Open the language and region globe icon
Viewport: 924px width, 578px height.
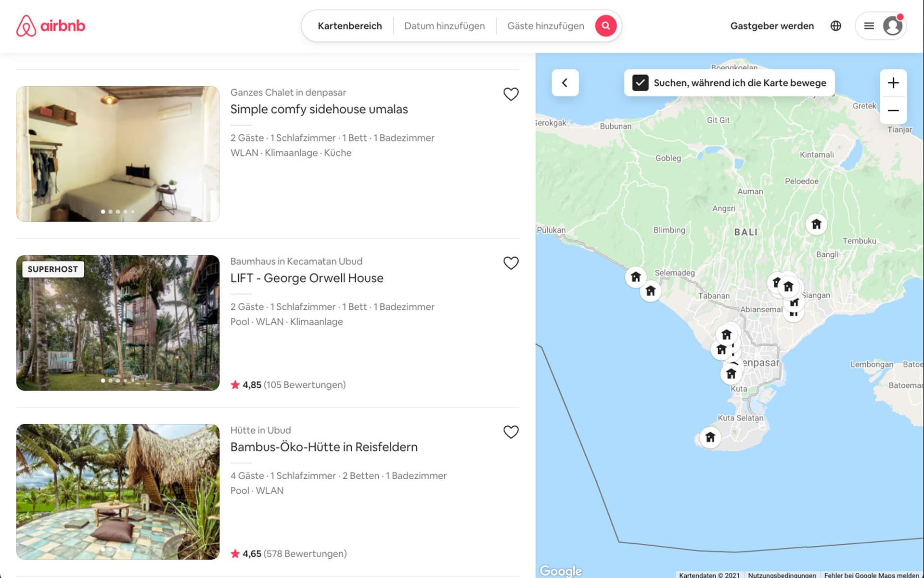pyautogui.click(x=836, y=26)
